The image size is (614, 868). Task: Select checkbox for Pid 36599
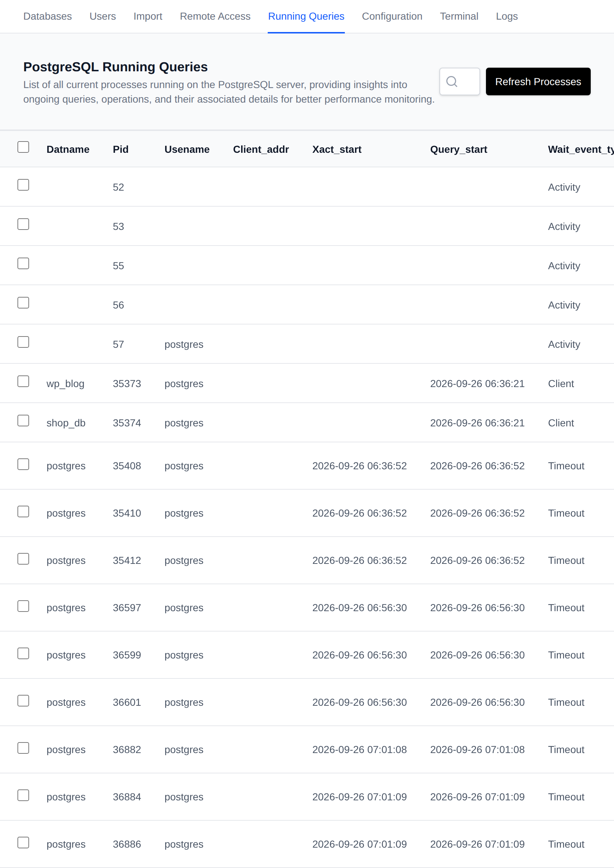coord(23,653)
